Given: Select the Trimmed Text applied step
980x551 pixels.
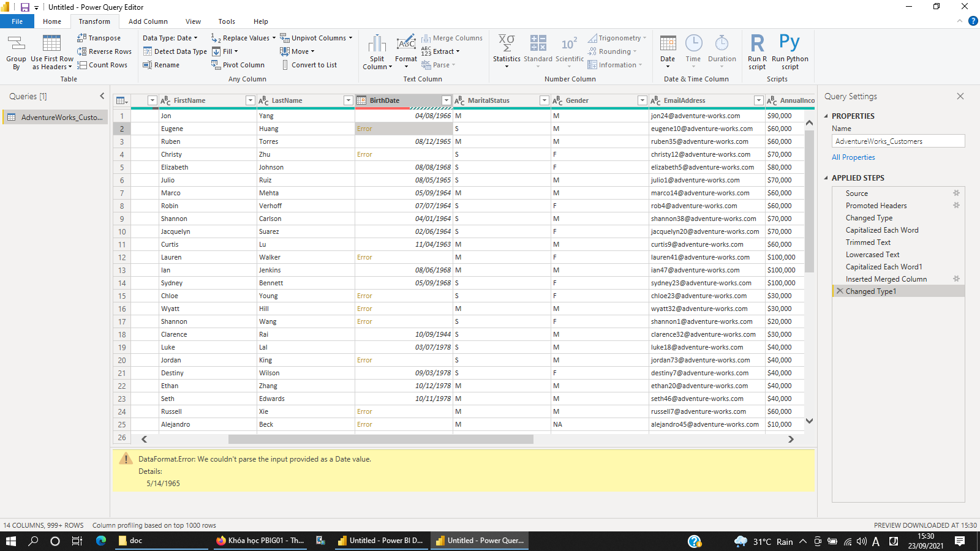Looking at the screenshot, I should tap(898, 242).
